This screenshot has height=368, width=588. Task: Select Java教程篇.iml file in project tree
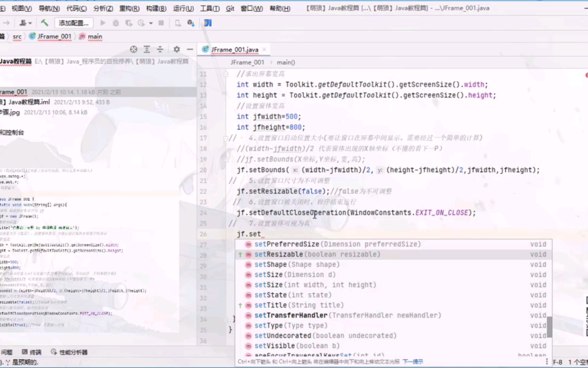[98, 102]
